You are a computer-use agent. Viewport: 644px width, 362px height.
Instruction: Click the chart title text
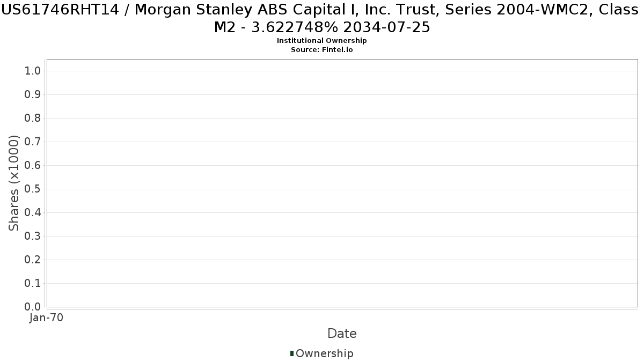click(322, 19)
